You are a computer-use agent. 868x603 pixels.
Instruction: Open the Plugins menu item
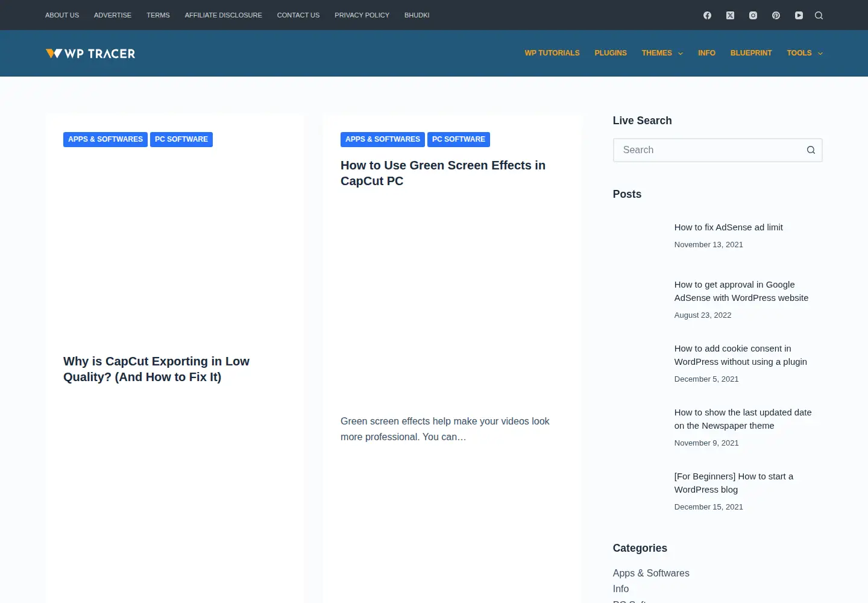coord(611,53)
